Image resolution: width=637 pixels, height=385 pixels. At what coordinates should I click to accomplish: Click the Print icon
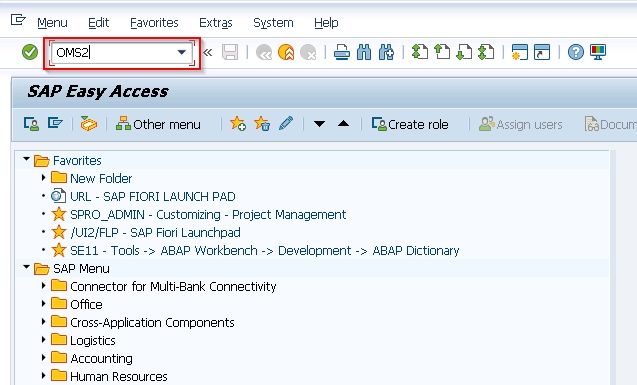[x=342, y=52]
